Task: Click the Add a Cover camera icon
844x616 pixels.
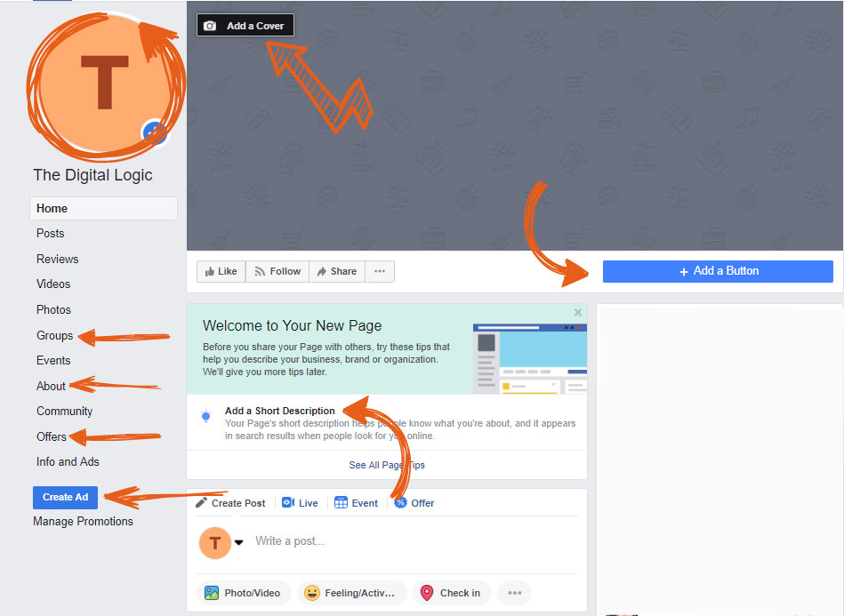Action: 208,25
